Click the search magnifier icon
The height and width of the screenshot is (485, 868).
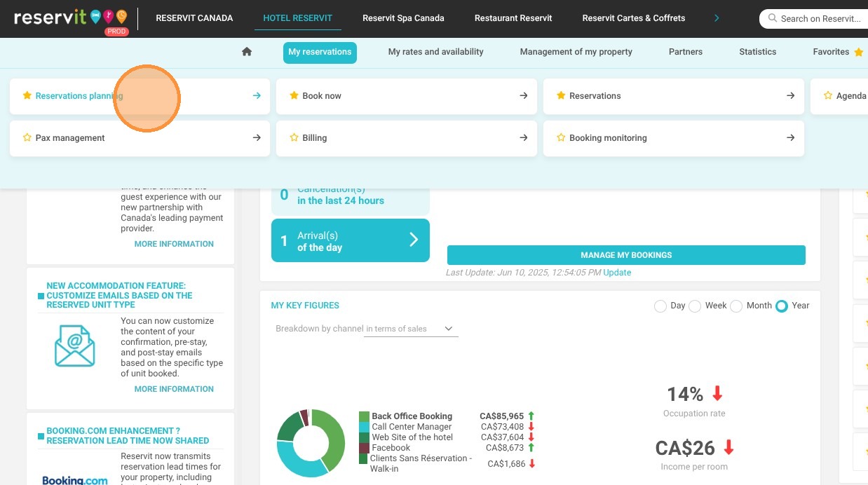point(773,19)
